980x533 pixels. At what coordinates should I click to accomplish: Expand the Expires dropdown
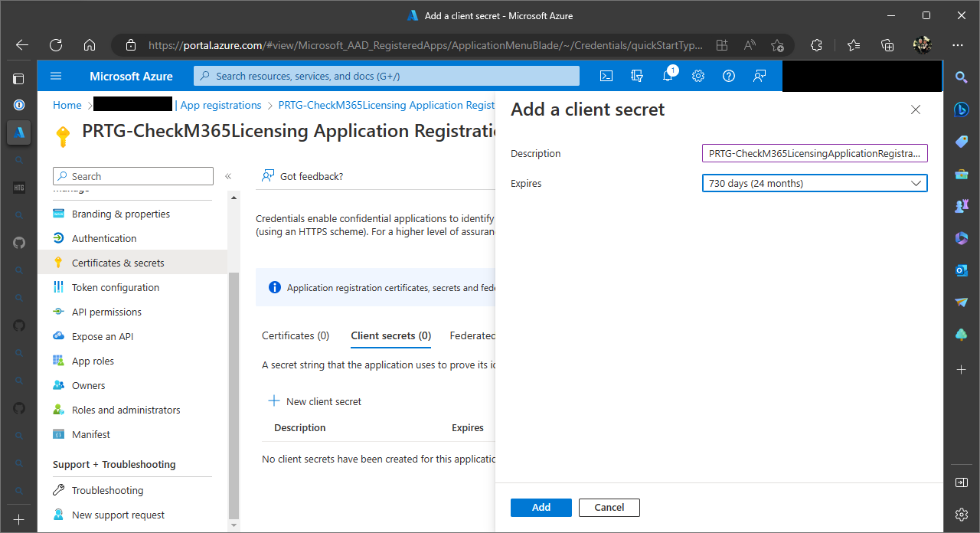tap(814, 183)
